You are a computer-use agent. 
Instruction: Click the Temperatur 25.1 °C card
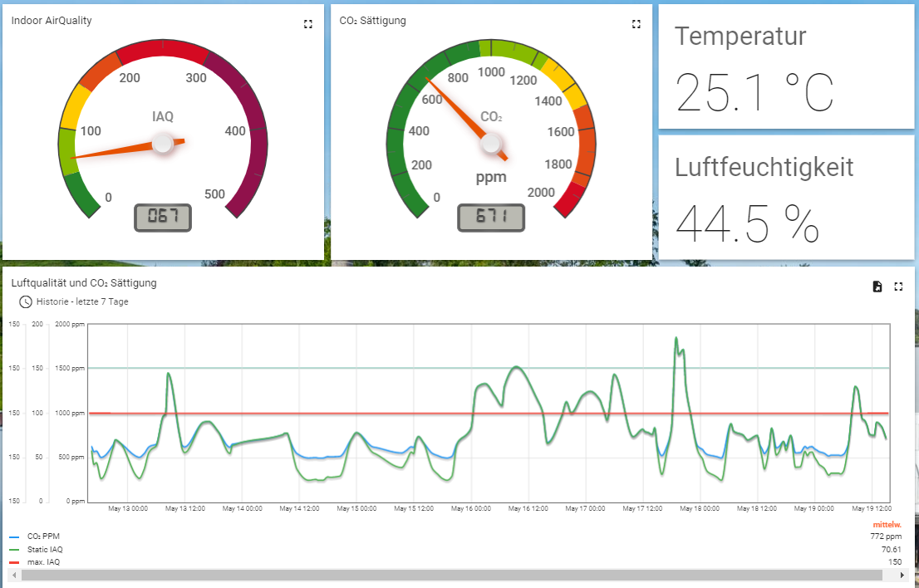785,66
